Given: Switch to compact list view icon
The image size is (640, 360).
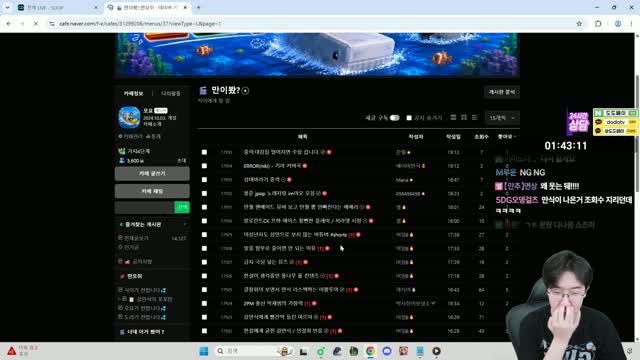Looking at the screenshot, I should point(474,118).
